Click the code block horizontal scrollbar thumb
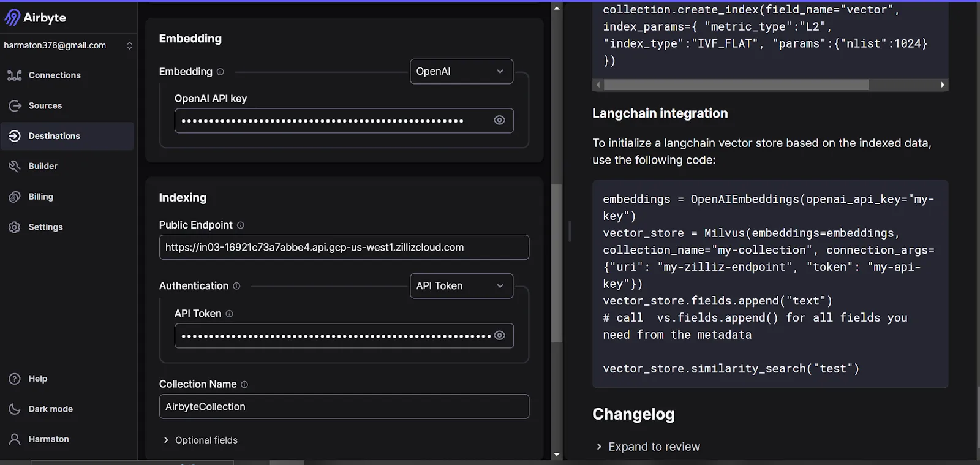This screenshot has width=980, height=465. (736, 85)
